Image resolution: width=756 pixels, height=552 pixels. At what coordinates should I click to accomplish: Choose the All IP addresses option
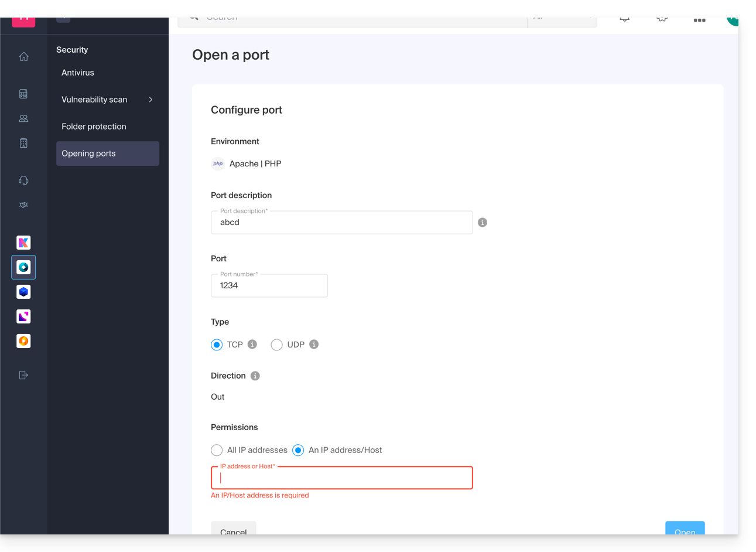tap(217, 450)
